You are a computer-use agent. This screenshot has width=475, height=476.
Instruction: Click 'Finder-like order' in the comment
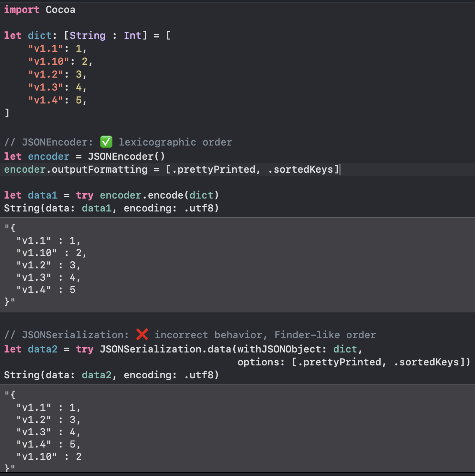click(325, 335)
